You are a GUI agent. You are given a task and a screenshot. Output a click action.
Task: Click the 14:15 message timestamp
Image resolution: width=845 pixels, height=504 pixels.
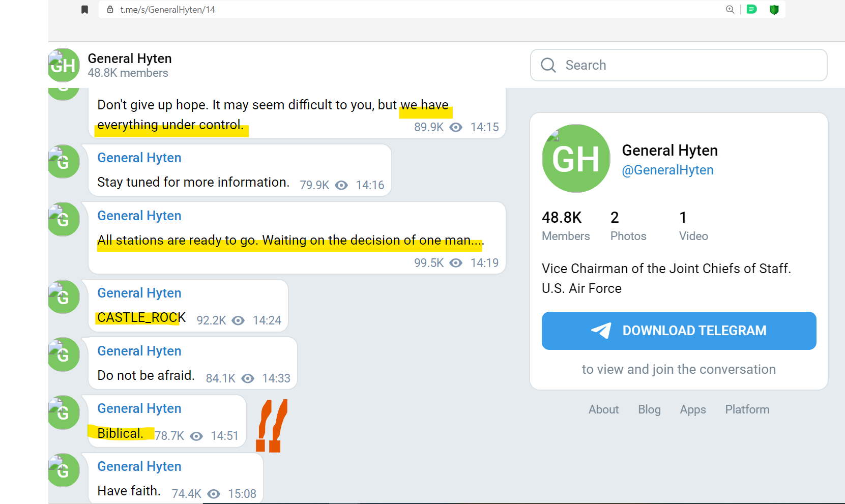click(x=484, y=127)
